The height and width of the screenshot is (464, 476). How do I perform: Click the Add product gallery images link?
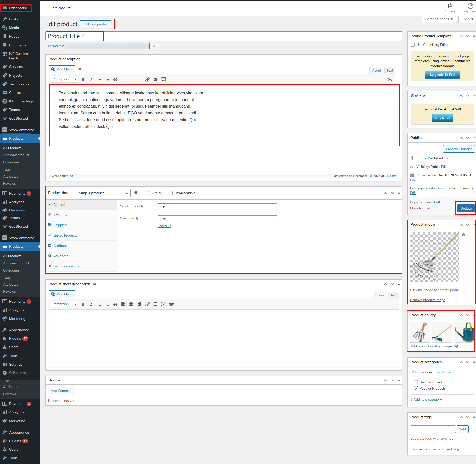(x=431, y=346)
